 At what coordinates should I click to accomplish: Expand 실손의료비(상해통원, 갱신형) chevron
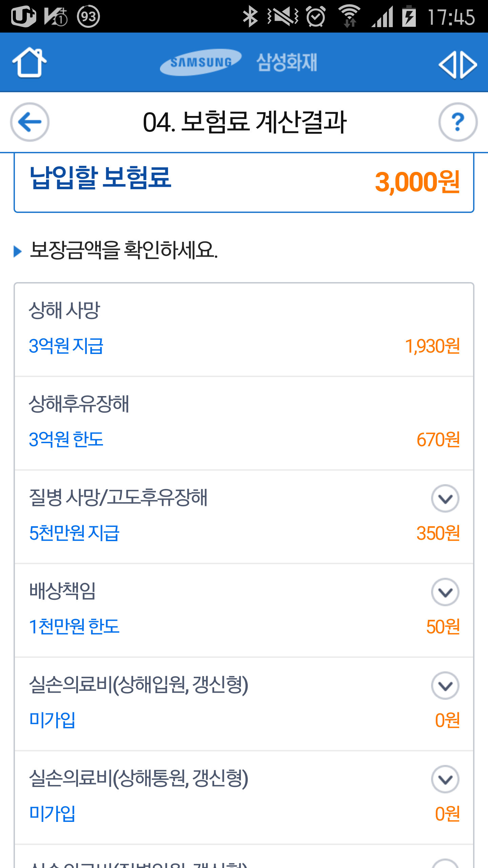point(445,779)
